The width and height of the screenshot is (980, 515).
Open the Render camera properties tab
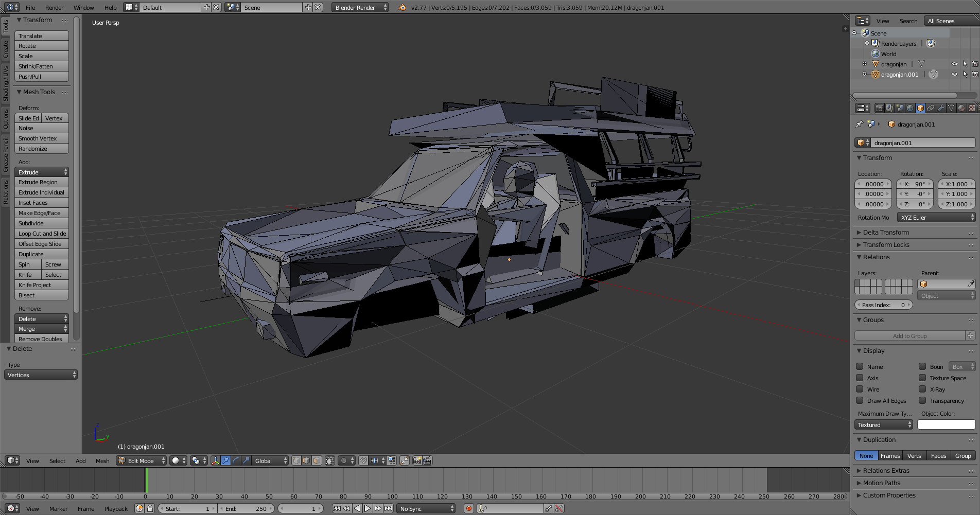point(879,108)
